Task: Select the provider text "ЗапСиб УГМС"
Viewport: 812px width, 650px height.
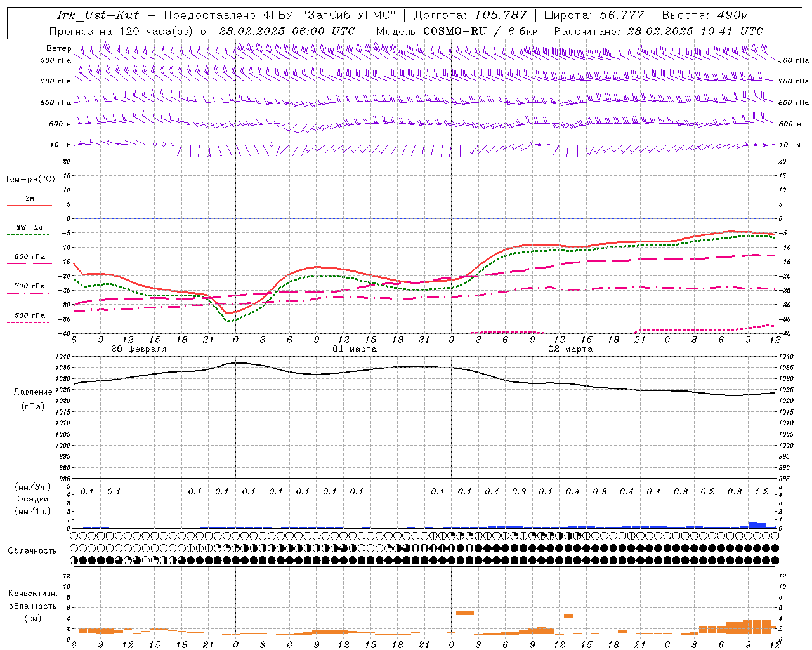Action: click(x=350, y=15)
